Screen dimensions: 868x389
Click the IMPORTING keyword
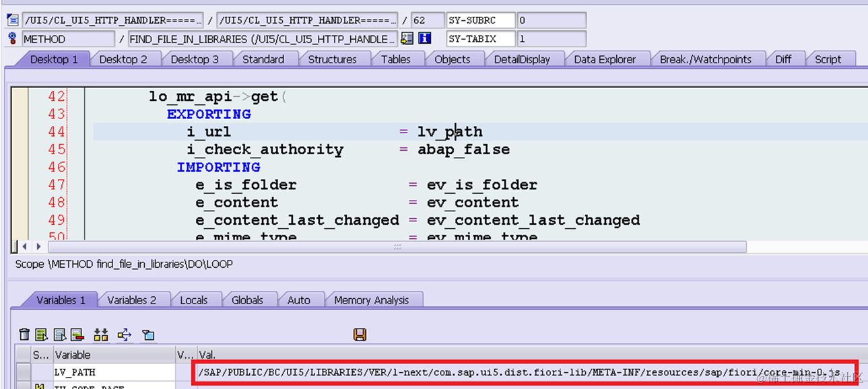pos(219,167)
